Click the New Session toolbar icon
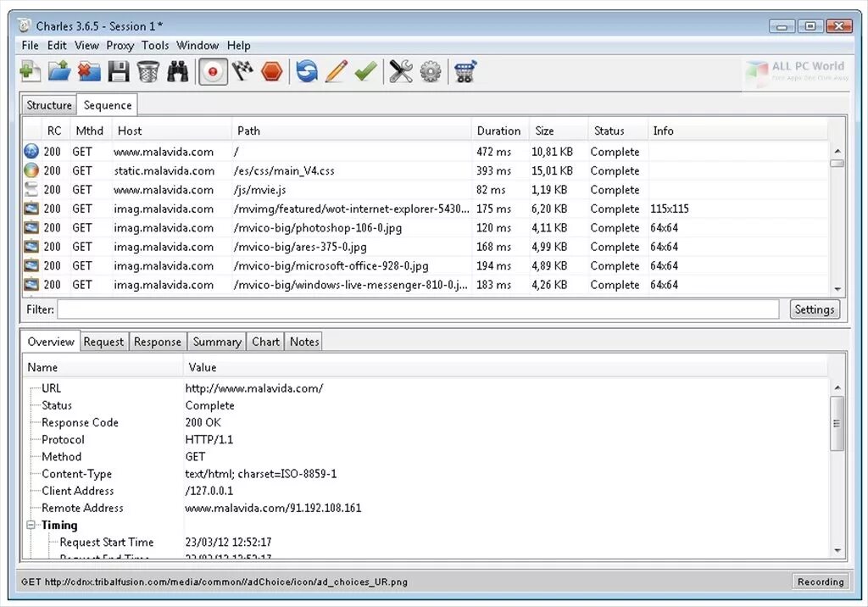868x607 pixels. point(30,72)
